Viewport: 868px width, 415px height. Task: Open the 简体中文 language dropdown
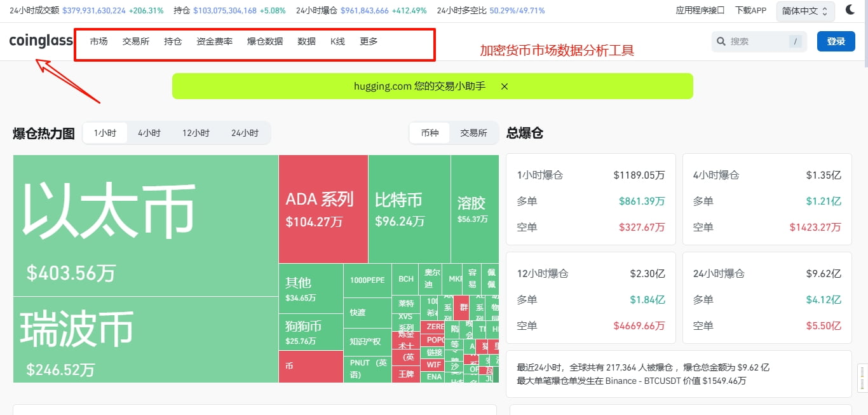804,11
